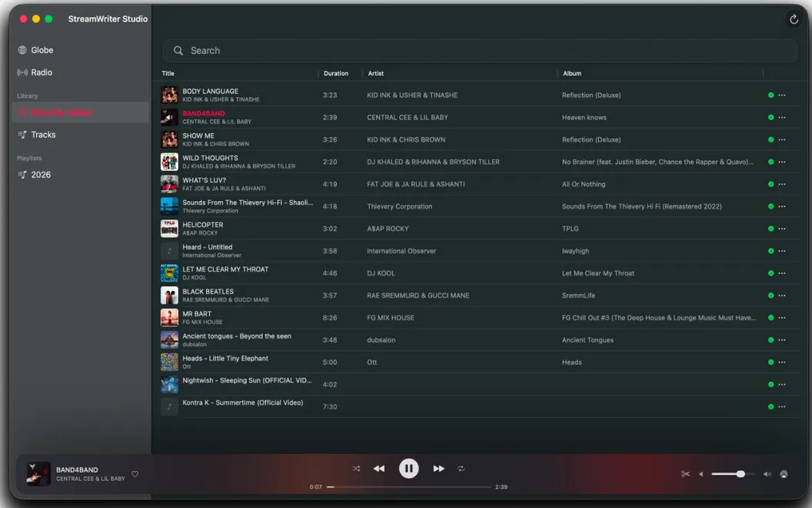Open the output device icon in player bar
The image size is (812, 508).
pyautogui.click(x=784, y=474)
